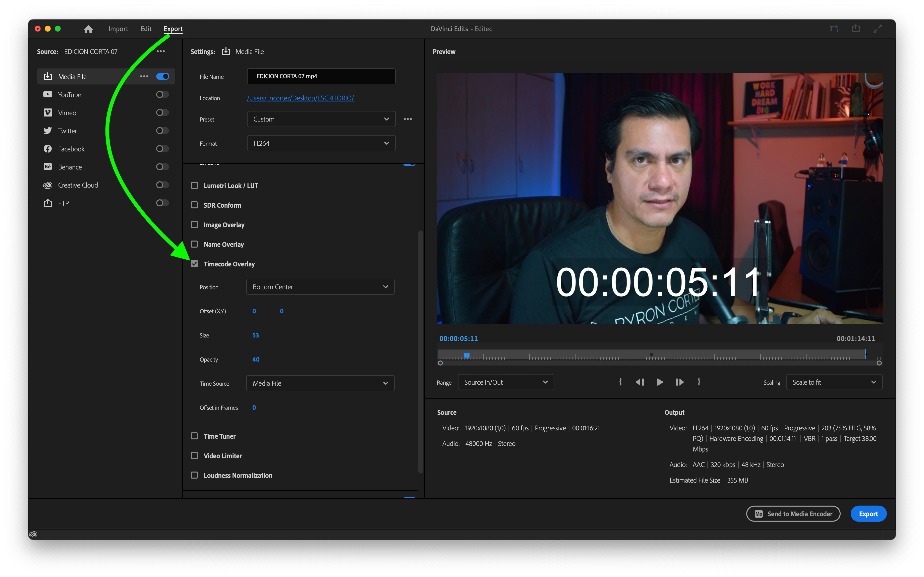Screen dimensions: 924x577
Task: Open Source options three-dot menu
Action: click(x=161, y=51)
